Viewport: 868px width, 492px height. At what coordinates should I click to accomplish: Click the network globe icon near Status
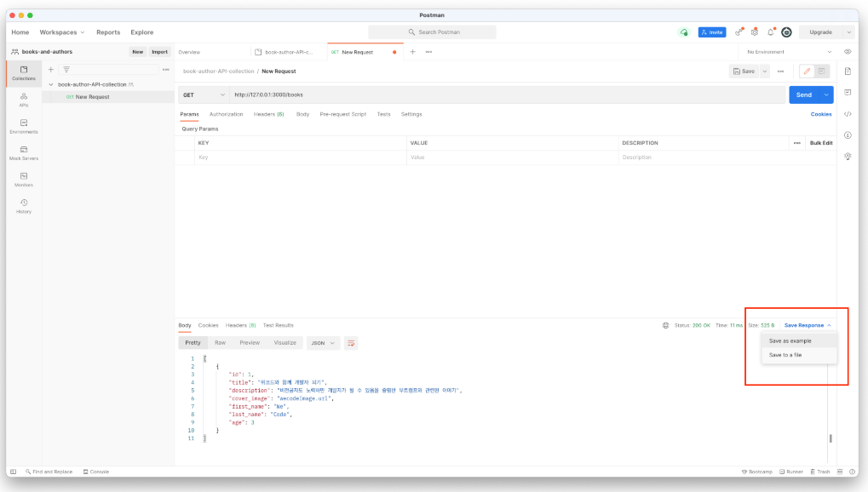tap(665, 325)
